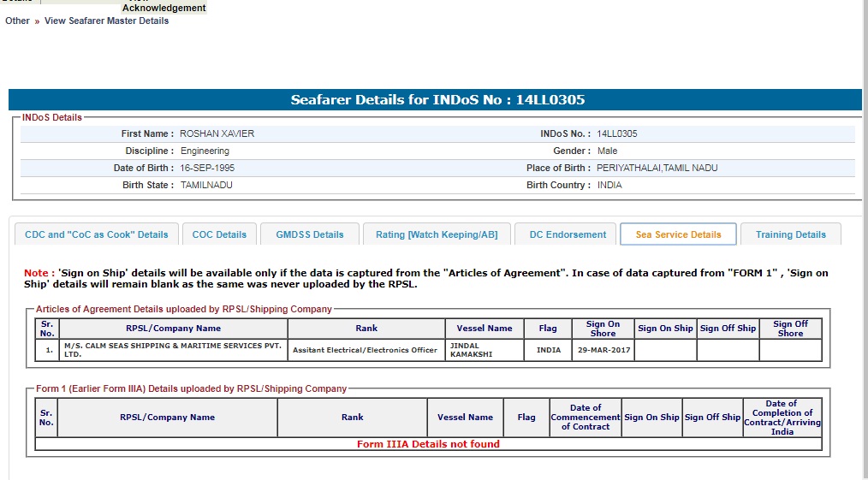Click the INDoS No. value 14LL0305 field
The height and width of the screenshot is (480, 868).
tap(616, 133)
